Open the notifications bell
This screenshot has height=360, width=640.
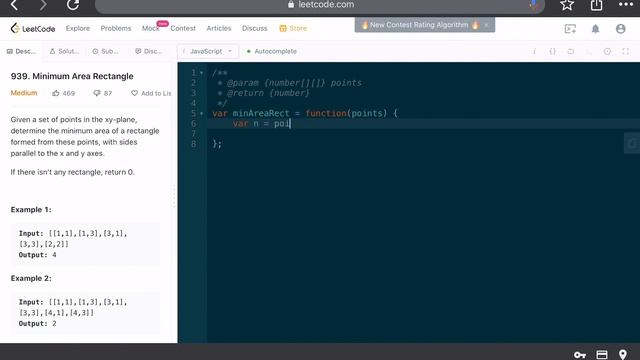click(596, 29)
